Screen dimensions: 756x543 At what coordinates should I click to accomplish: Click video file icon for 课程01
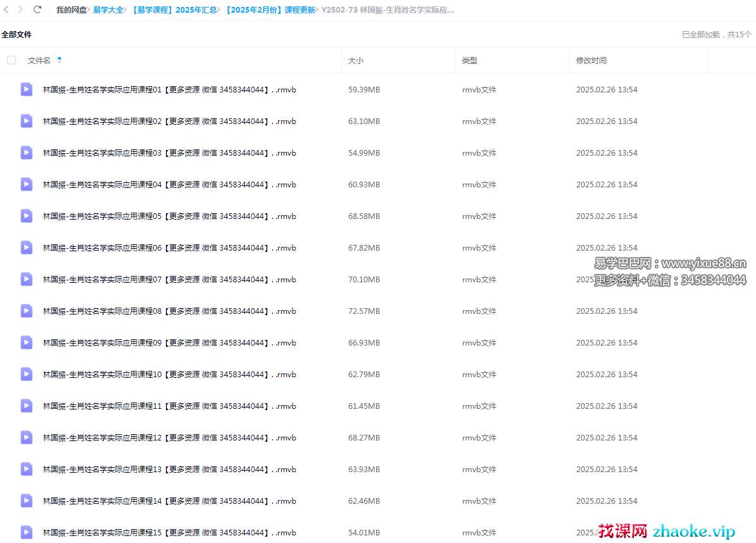27,89
